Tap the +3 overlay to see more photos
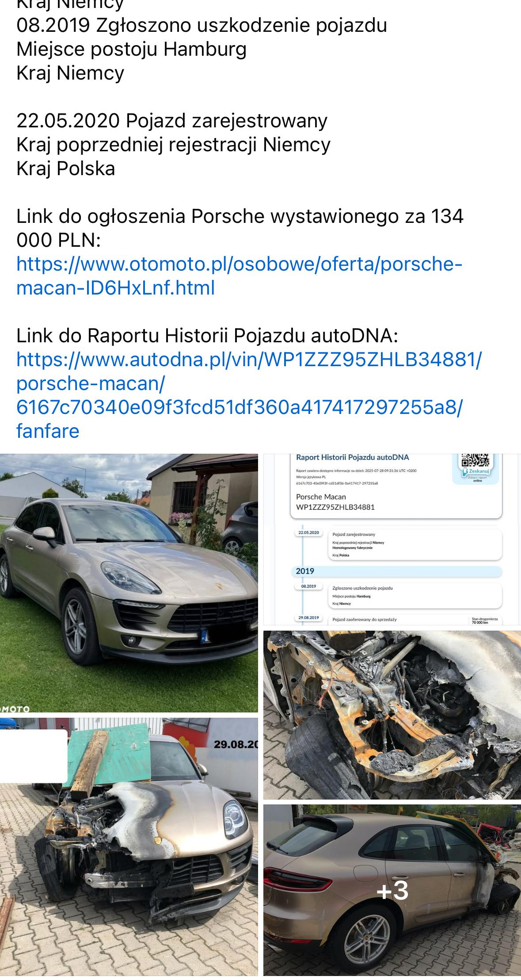 tap(392, 890)
